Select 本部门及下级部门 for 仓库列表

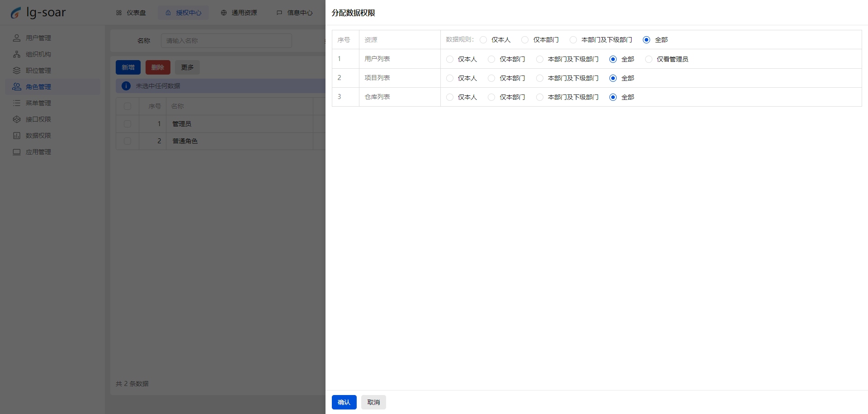[x=540, y=97]
